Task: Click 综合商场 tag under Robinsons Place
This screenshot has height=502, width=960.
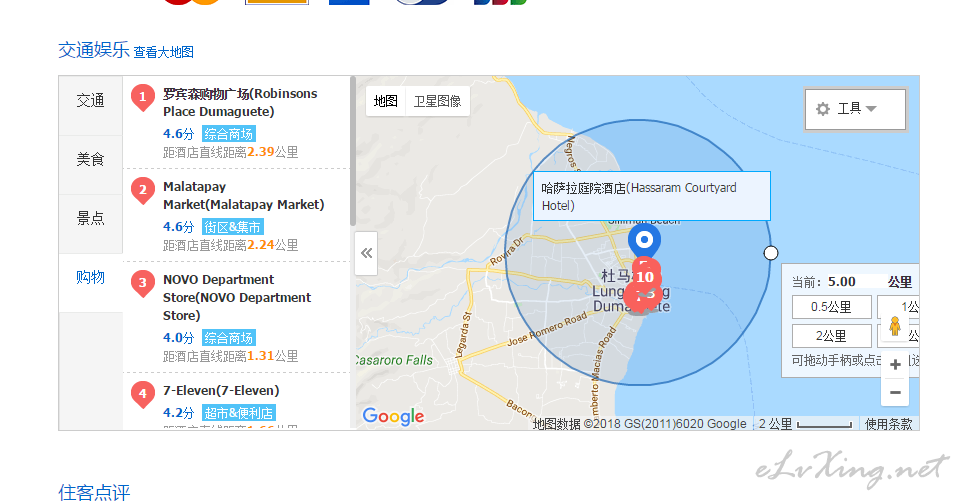Action: [228, 134]
